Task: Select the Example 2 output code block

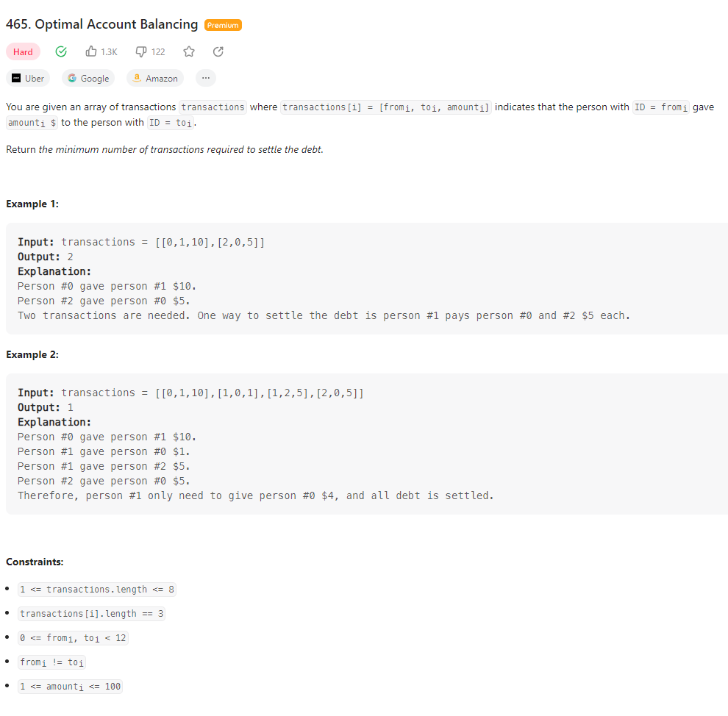Action: [44, 407]
